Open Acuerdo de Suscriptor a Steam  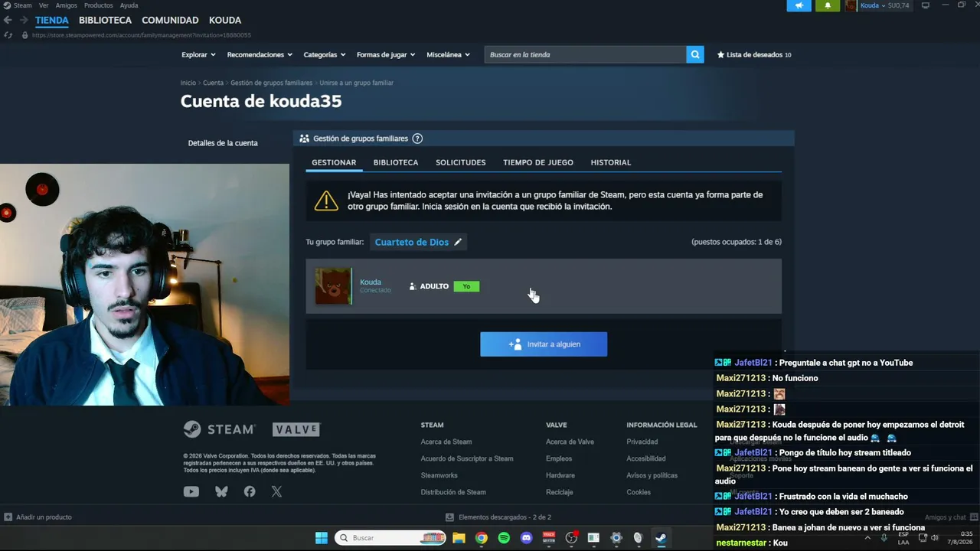[x=467, y=458]
